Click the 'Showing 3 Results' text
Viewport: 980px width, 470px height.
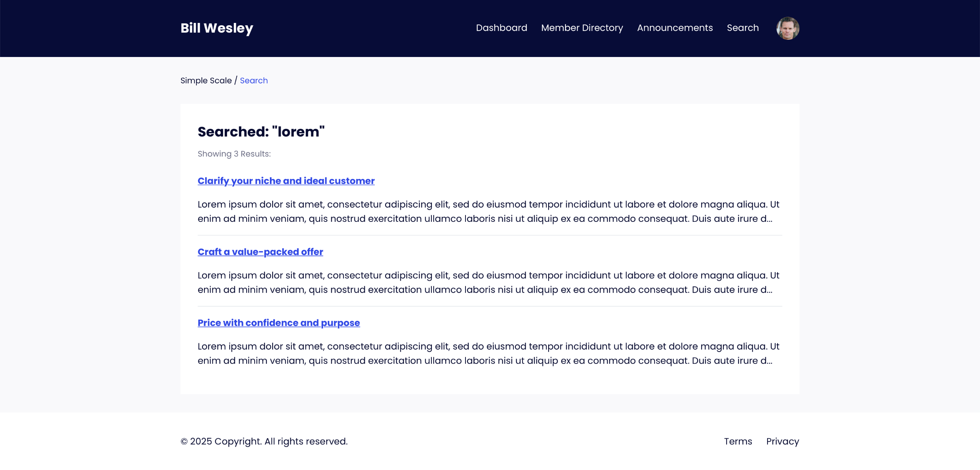[234, 154]
